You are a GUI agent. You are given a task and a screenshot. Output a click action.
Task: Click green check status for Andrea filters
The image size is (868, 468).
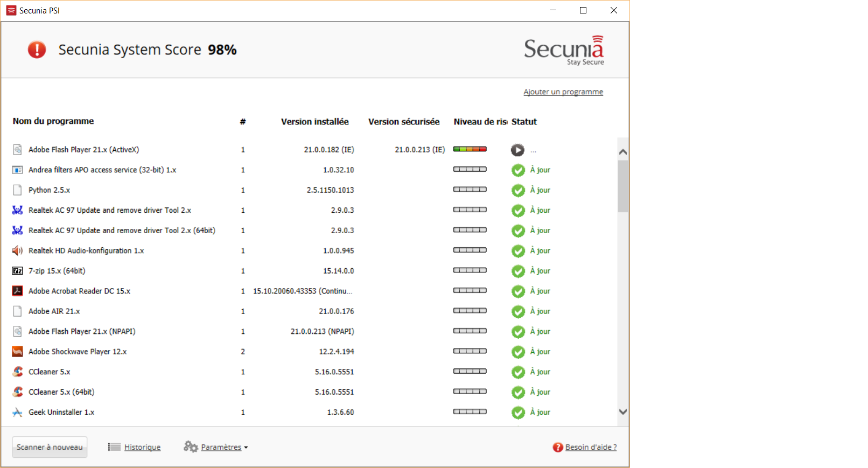(518, 170)
